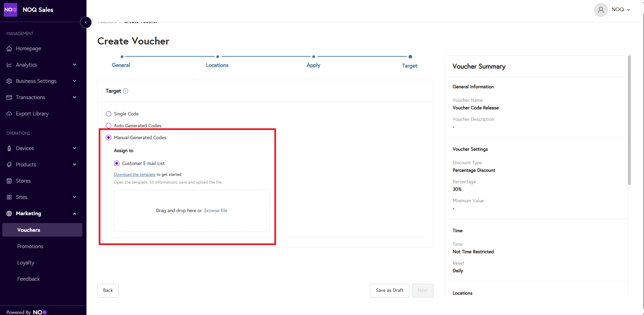This screenshot has height=315, width=644.
Task: Go to the Locations step
Action: [x=217, y=65]
